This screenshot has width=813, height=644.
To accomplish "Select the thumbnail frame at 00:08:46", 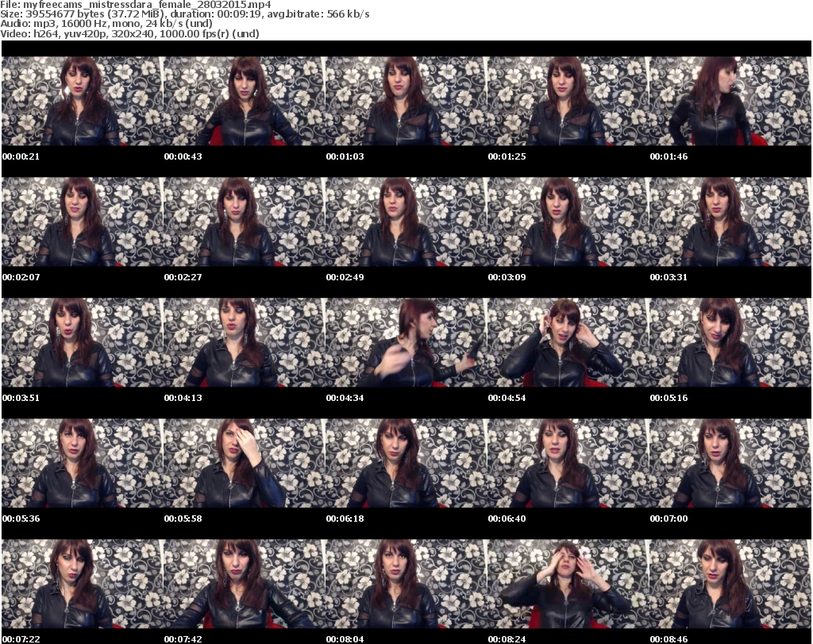I will pyautogui.click(x=730, y=584).
